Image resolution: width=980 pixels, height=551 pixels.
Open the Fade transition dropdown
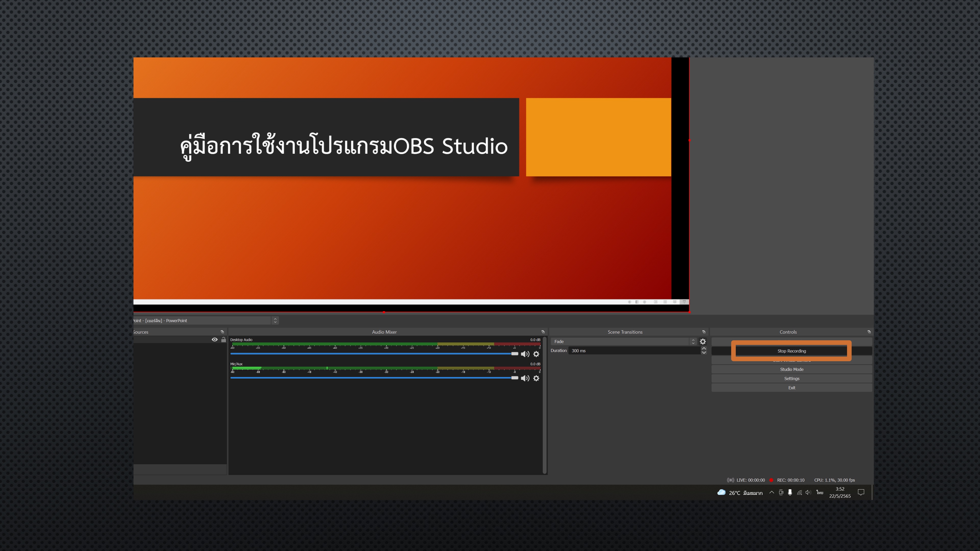click(x=623, y=342)
